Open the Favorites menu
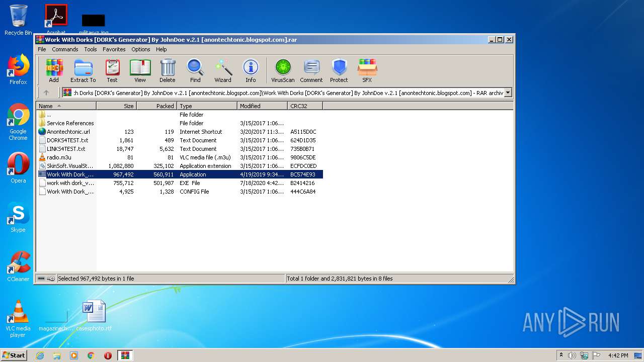This screenshot has width=644, height=362. 114,49
